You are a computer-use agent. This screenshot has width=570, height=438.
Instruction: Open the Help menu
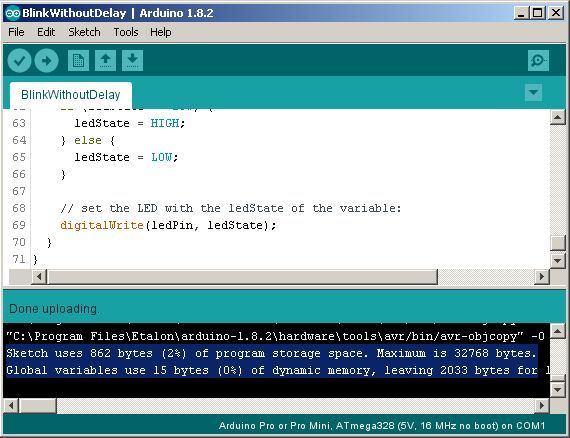pos(161,32)
